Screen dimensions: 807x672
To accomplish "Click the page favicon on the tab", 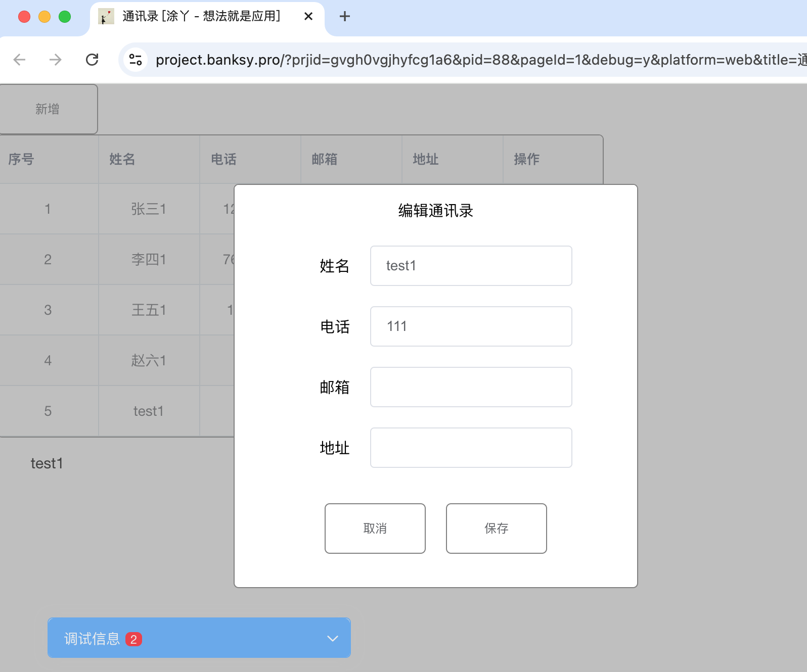I will [106, 16].
